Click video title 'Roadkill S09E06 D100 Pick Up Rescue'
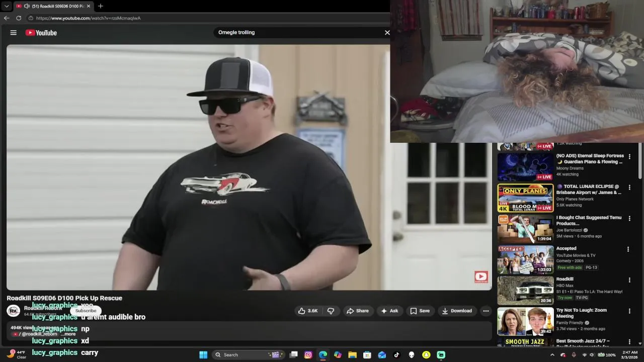644x362 pixels. (64, 298)
